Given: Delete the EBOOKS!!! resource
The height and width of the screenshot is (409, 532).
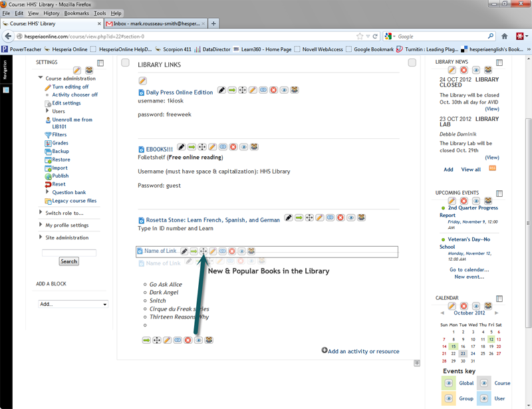Looking at the screenshot, I should 233,147.
